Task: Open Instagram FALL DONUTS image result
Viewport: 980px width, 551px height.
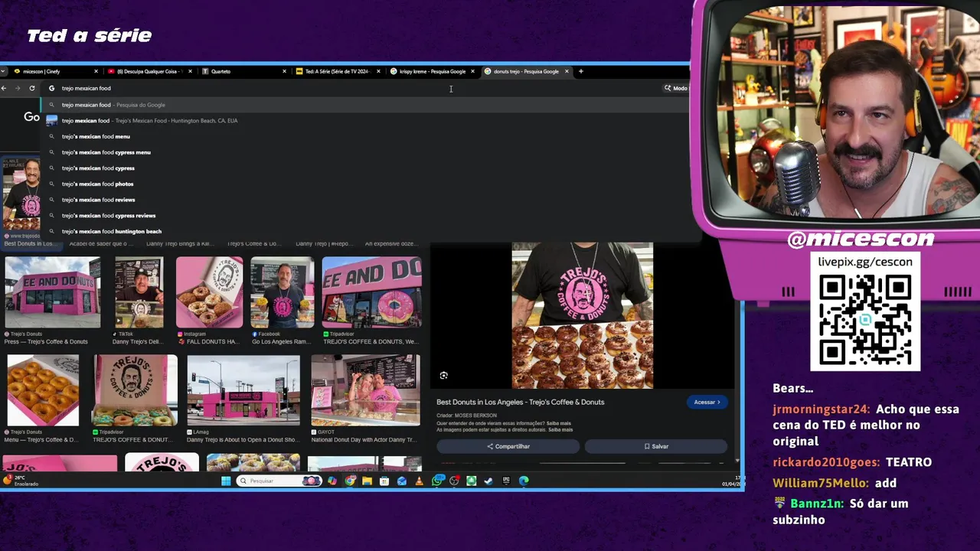Action: [209, 292]
